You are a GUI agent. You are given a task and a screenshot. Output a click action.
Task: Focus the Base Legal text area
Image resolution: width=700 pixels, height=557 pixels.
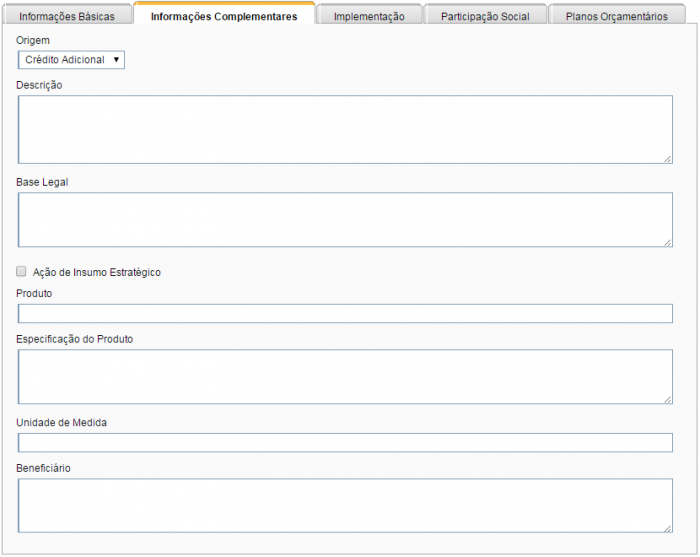tap(345, 219)
